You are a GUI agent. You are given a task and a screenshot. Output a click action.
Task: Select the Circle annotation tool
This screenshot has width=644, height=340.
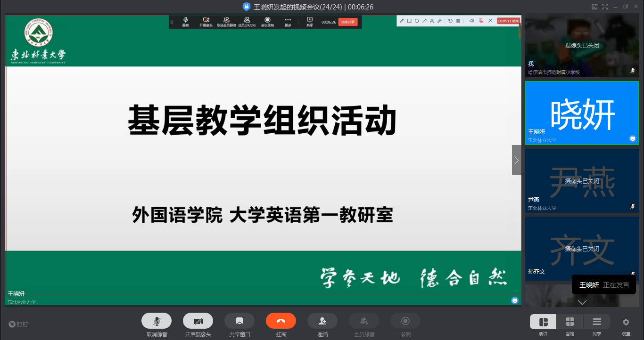pyautogui.click(x=417, y=21)
